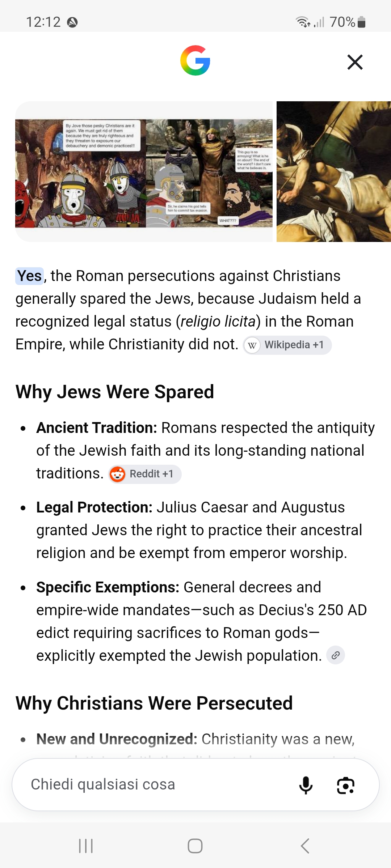
Task: Tap the Android back arrow
Action: point(305,846)
